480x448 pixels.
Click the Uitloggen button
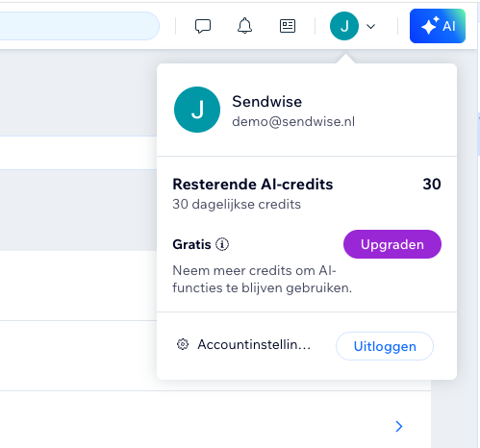coord(385,346)
